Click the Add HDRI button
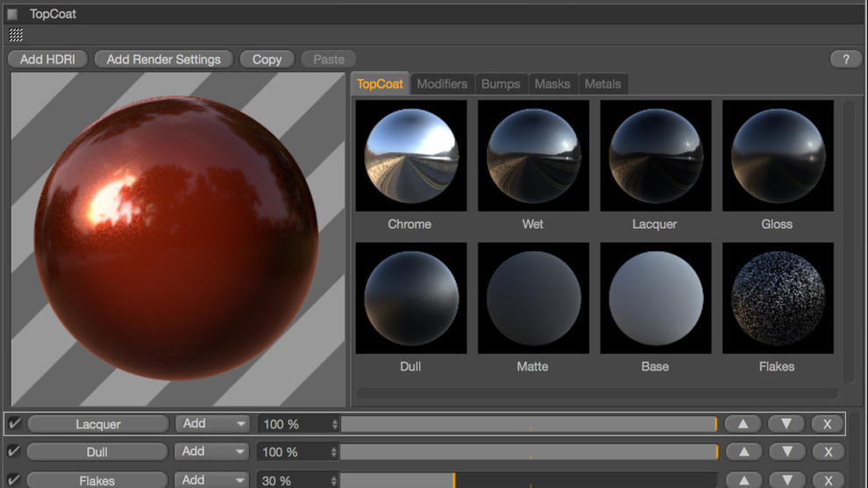This screenshot has width=868, height=488. pyautogui.click(x=47, y=60)
